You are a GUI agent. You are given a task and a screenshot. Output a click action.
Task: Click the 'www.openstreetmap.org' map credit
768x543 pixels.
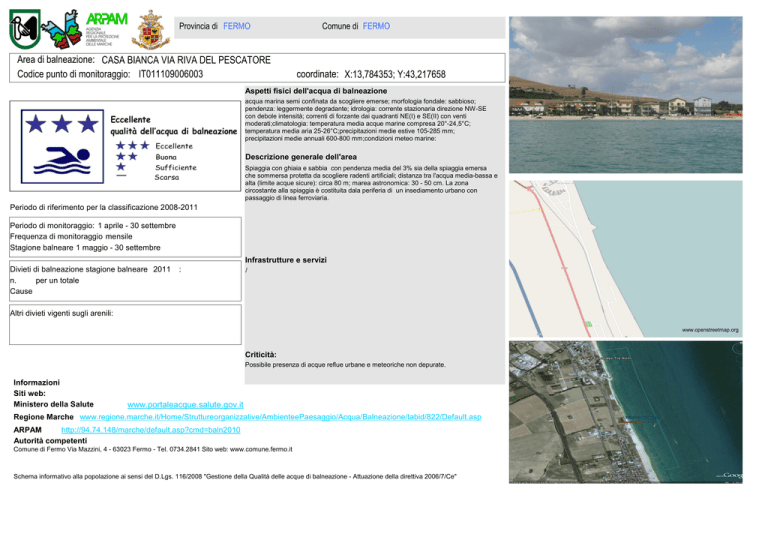click(710, 330)
